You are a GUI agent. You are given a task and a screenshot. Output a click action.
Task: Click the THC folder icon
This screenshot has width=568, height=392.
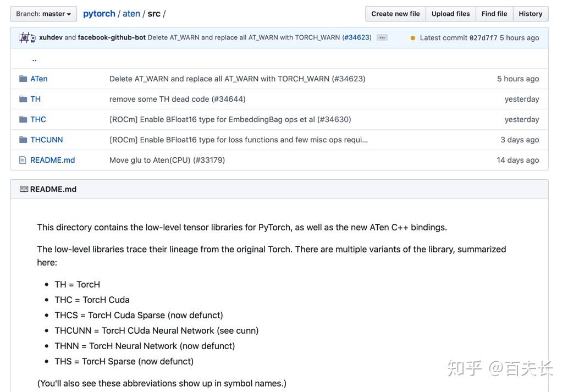(23, 119)
